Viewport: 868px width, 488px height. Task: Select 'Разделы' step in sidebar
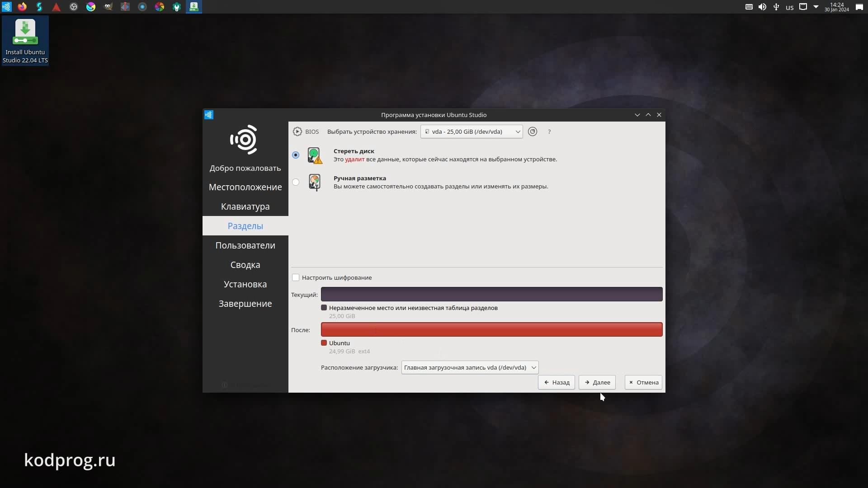pyautogui.click(x=245, y=226)
